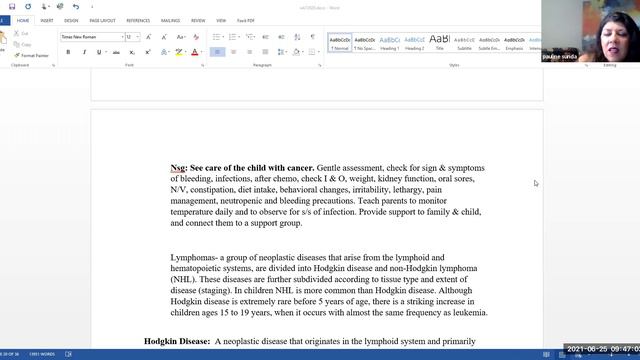Click the word count in status bar
This screenshot has width=640, height=360.
(x=42, y=354)
